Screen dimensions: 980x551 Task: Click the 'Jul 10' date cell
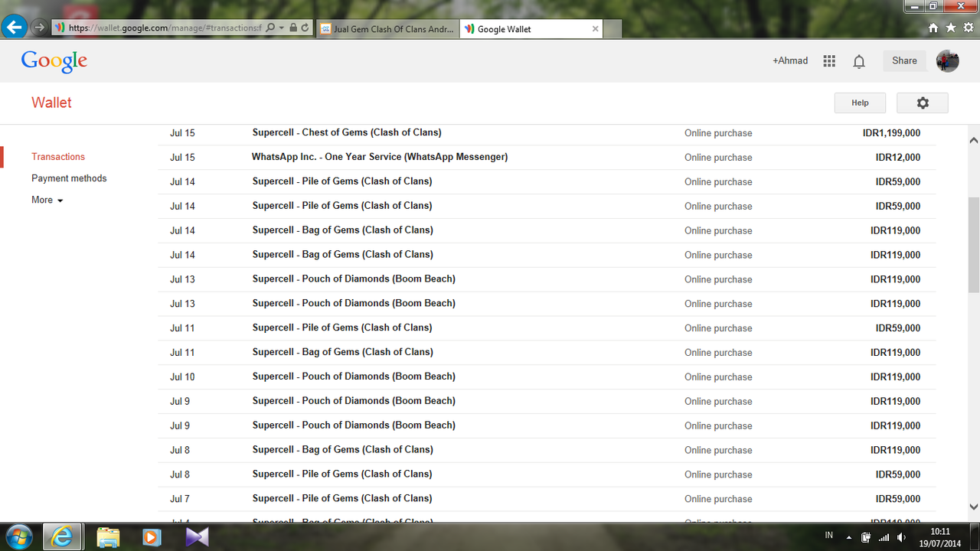(x=182, y=377)
